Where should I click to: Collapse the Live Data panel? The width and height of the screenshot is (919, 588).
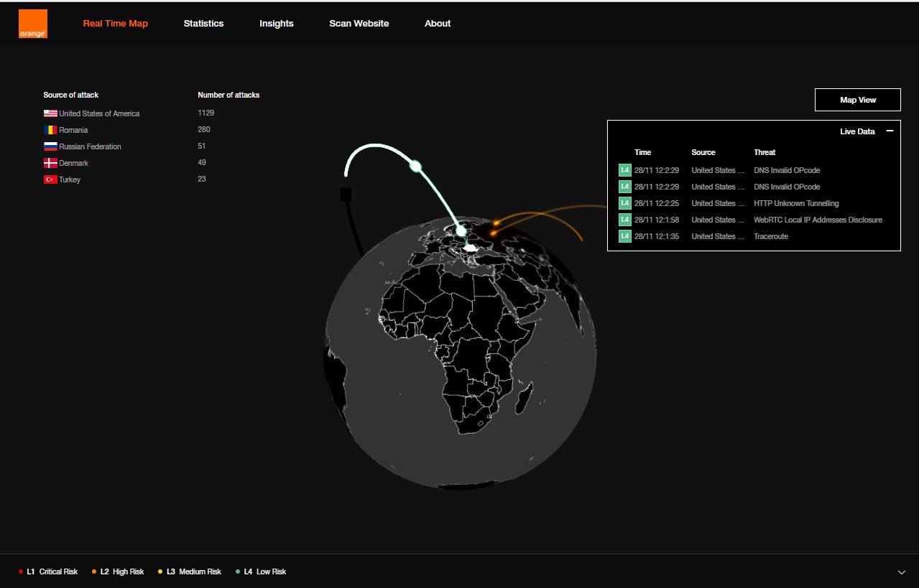pos(890,131)
